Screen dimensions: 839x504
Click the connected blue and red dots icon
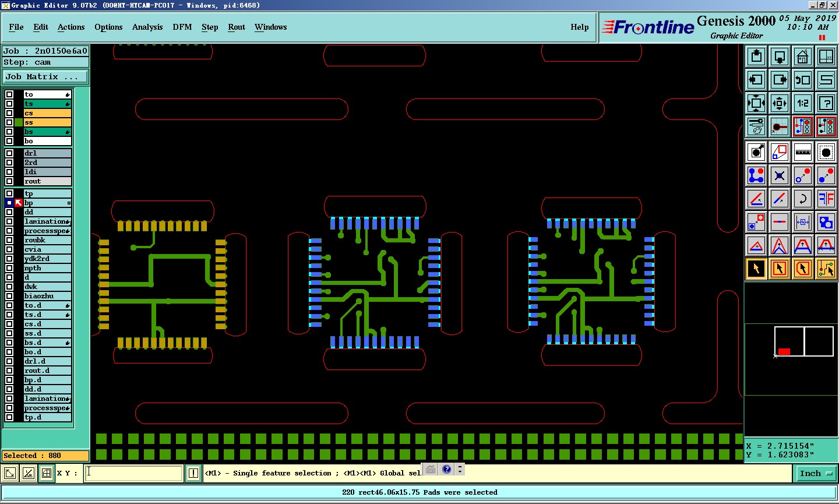click(x=756, y=175)
